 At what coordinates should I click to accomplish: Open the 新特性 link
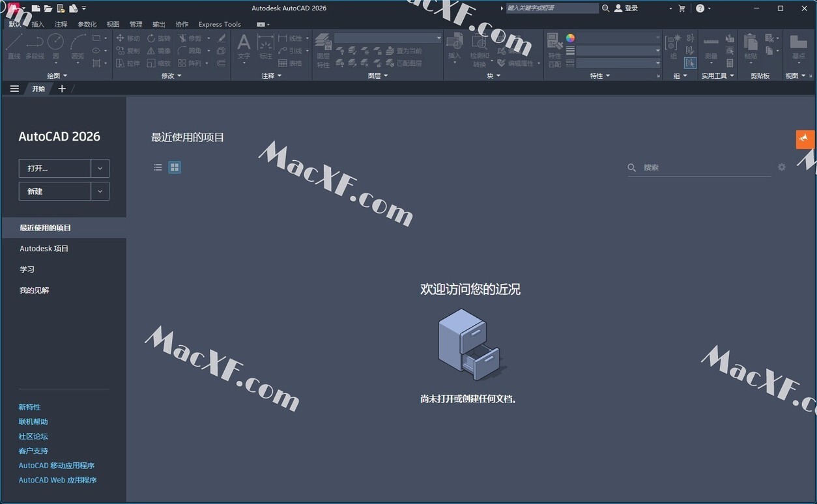pyautogui.click(x=29, y=407)
